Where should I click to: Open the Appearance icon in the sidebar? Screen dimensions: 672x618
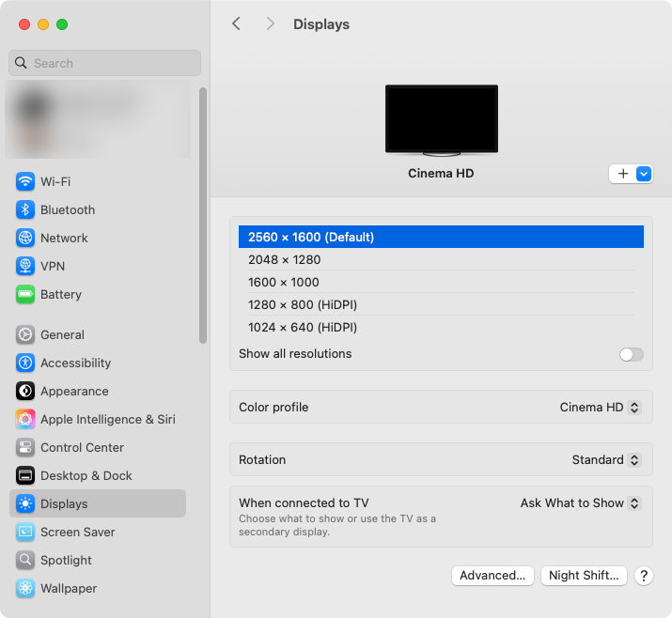[x=25, y=391]
